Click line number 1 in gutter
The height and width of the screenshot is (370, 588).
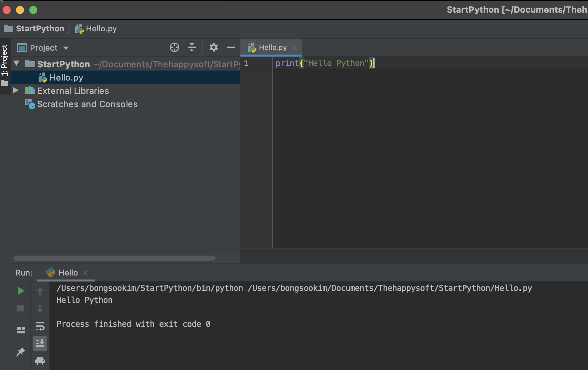(246, 63)
